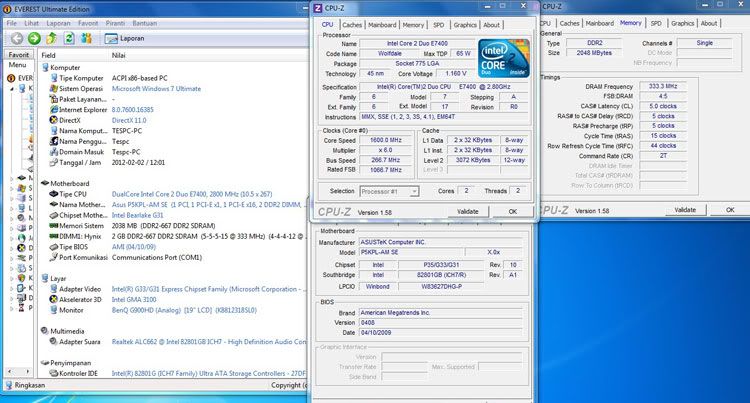Switch to Mainboard tab in front CPU-Z

(x=382, y=25)
